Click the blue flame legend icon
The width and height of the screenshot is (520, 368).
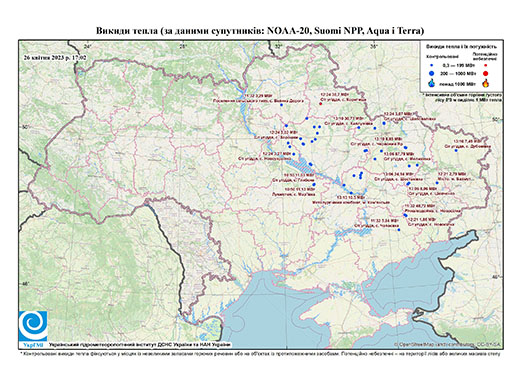tap(432, 83)
